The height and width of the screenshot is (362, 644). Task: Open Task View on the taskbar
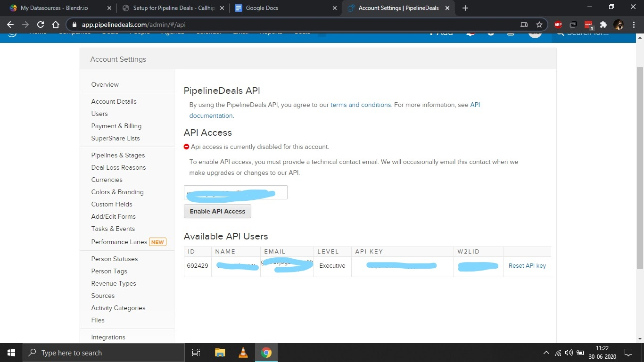(x=196, y=353)
